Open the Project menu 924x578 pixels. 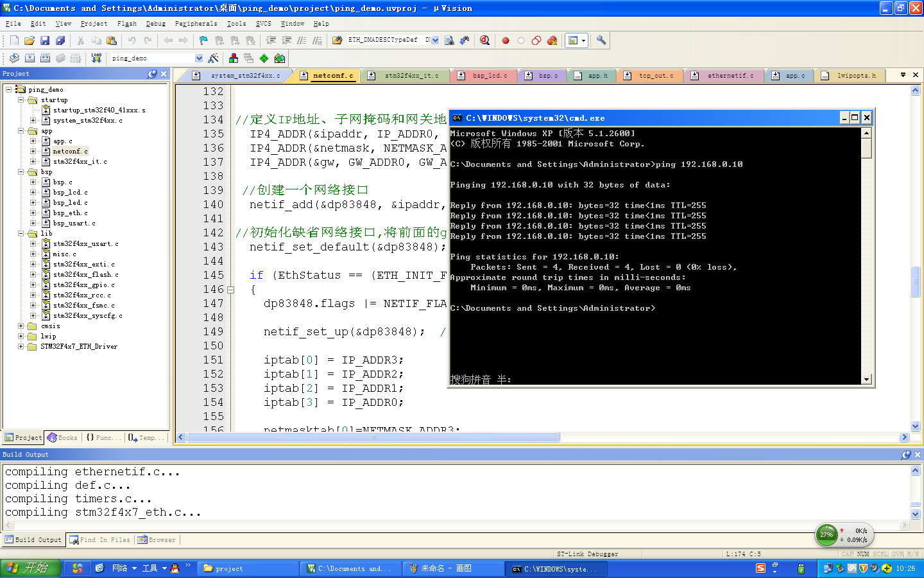[x=94, y=24]
